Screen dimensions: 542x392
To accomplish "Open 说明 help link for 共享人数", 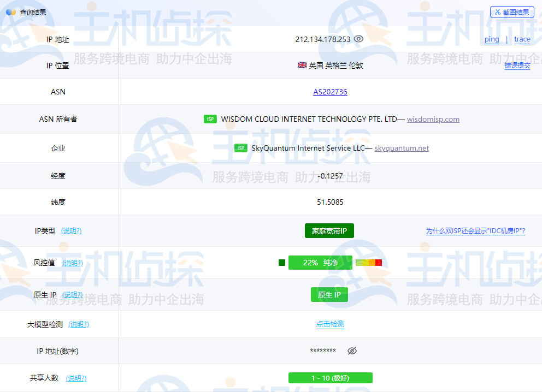I will 76,378.
